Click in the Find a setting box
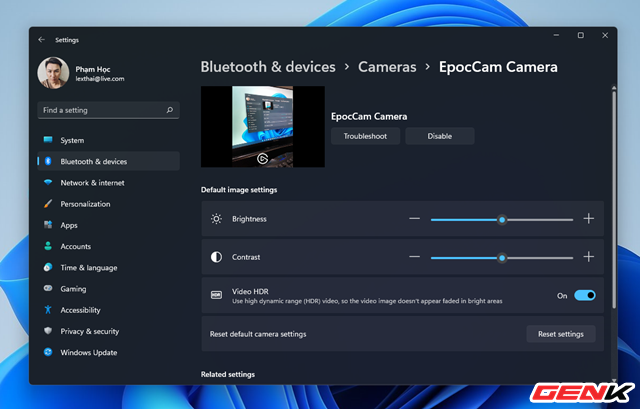 point(108,110)
